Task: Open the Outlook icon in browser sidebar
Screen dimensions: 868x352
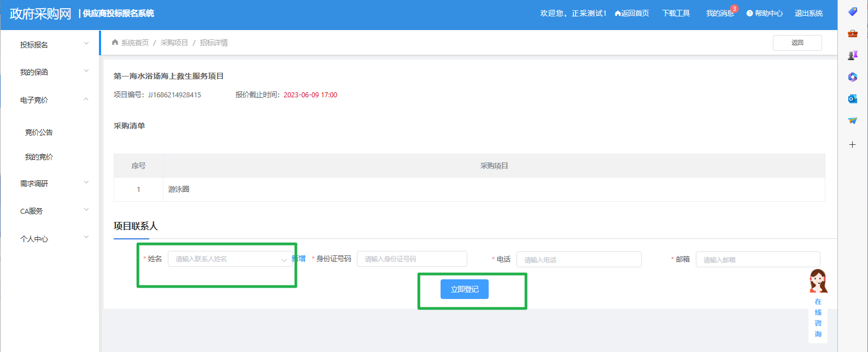Action: pyautogui.click(x=852, y=99)
